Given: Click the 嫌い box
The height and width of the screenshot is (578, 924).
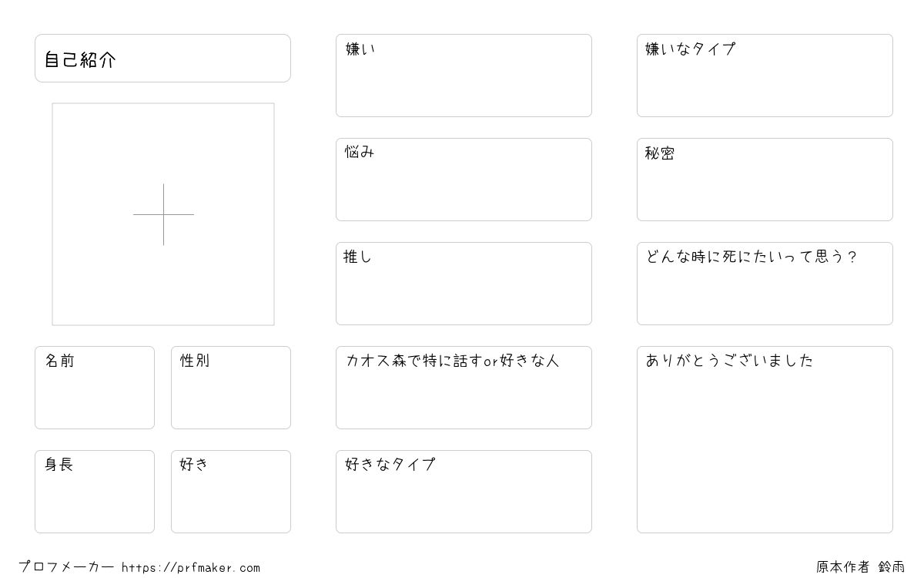Looking at the screenshot, I should tap(464, 76).
